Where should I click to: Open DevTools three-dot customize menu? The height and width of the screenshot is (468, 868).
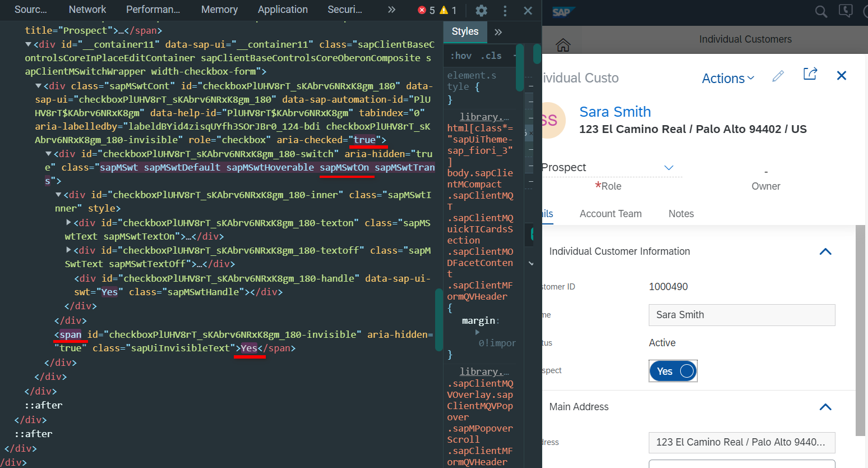pos(505,10)
